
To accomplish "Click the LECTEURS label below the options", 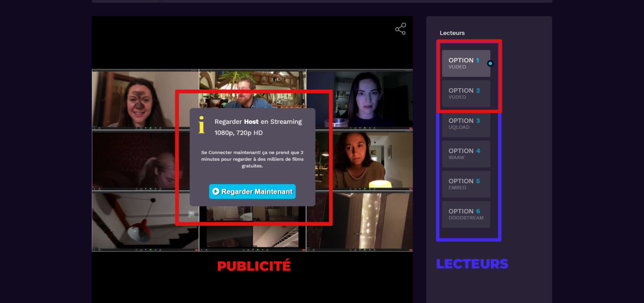I will [x=472, y=264].
